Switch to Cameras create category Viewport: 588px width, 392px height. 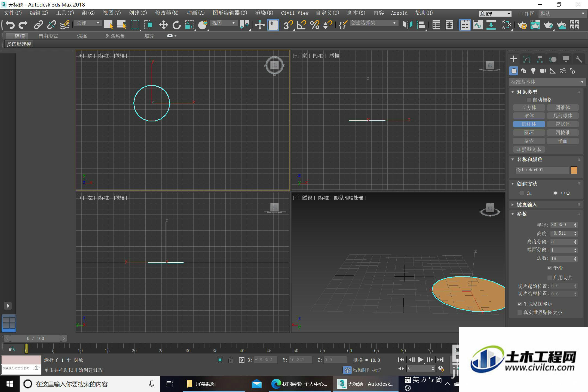pyautogui.click(x=543, y=71)
